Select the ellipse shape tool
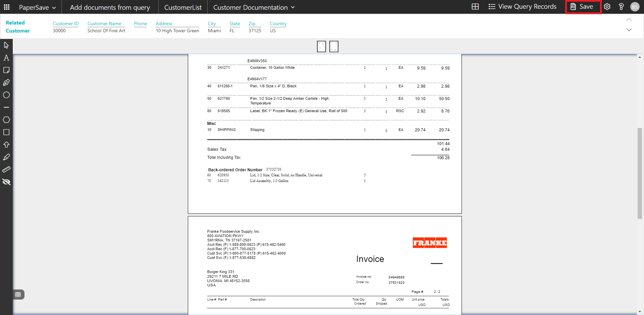Image resolution: width=644 pixels, height=315 pixels. click(x=6, y=95)
